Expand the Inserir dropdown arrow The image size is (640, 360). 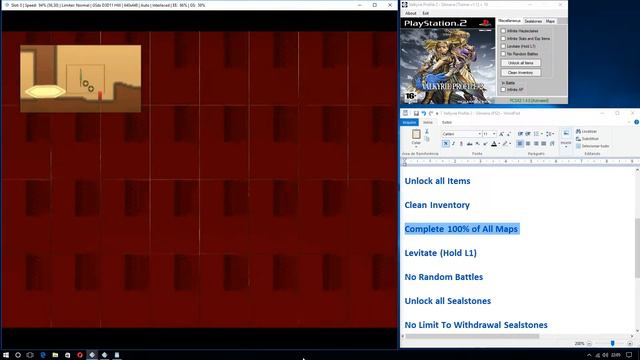coord(566,147)
